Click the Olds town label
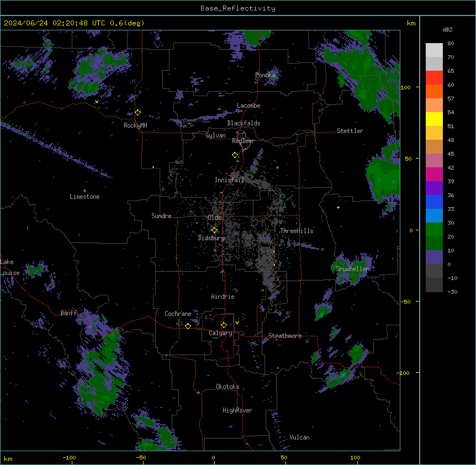The image size is (476, 465). point(214,218)
